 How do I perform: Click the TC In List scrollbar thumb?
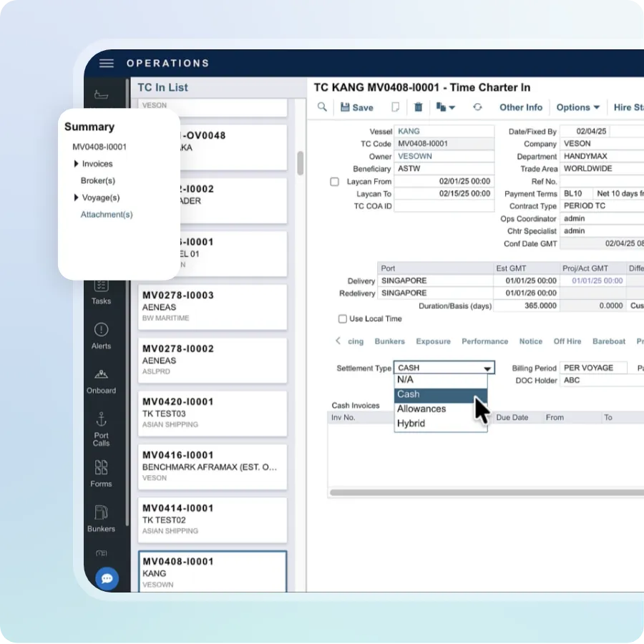(x=301, y=163)
